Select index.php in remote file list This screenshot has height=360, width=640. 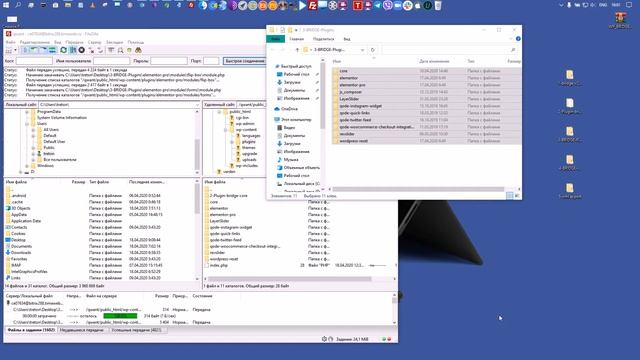point(218,265)
